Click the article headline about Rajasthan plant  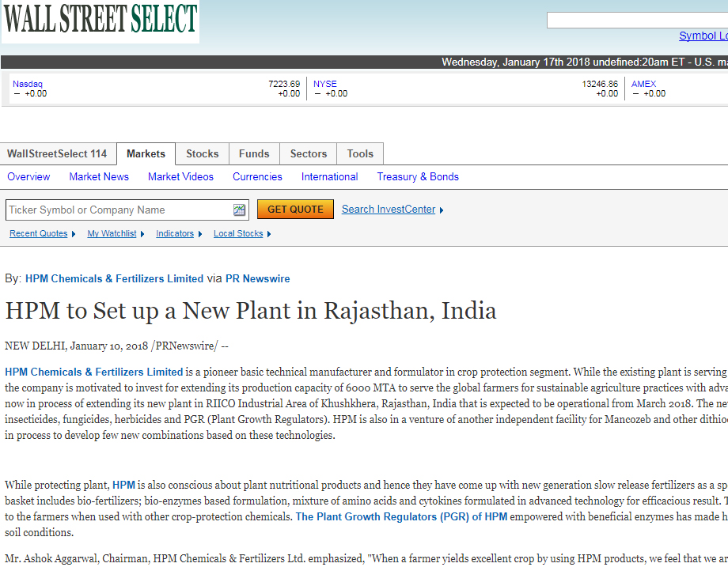coord(251,311)
